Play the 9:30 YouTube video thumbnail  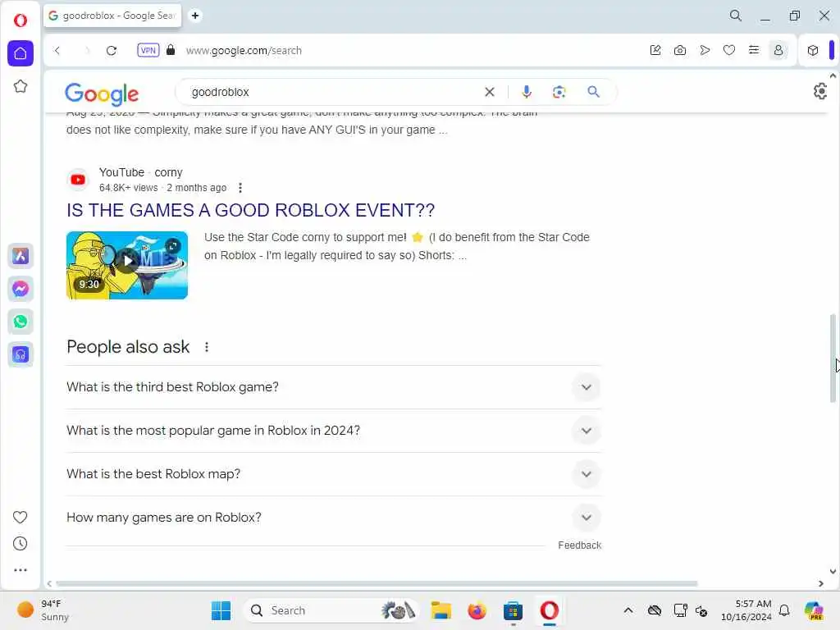tap(127, 265)
